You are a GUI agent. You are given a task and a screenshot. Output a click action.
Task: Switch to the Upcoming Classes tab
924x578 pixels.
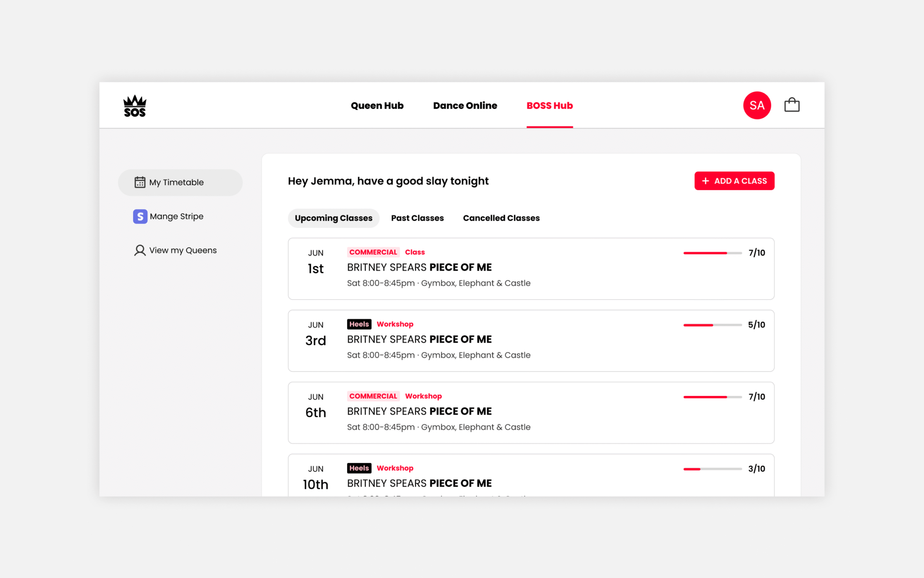pos(334,218)
